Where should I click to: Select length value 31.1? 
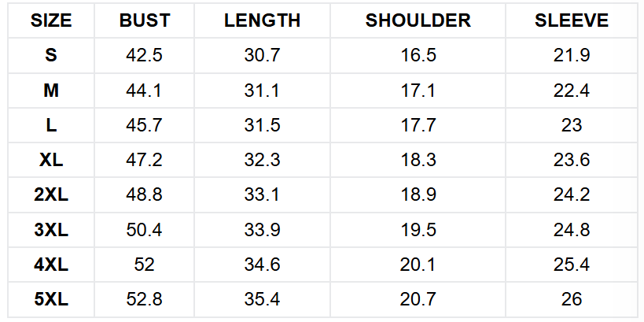[x=262, y=91]
